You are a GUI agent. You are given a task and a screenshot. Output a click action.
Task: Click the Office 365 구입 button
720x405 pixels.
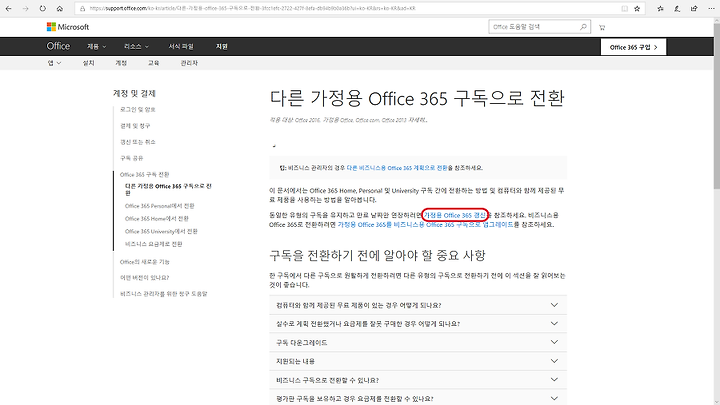click(x=633, y=47)
